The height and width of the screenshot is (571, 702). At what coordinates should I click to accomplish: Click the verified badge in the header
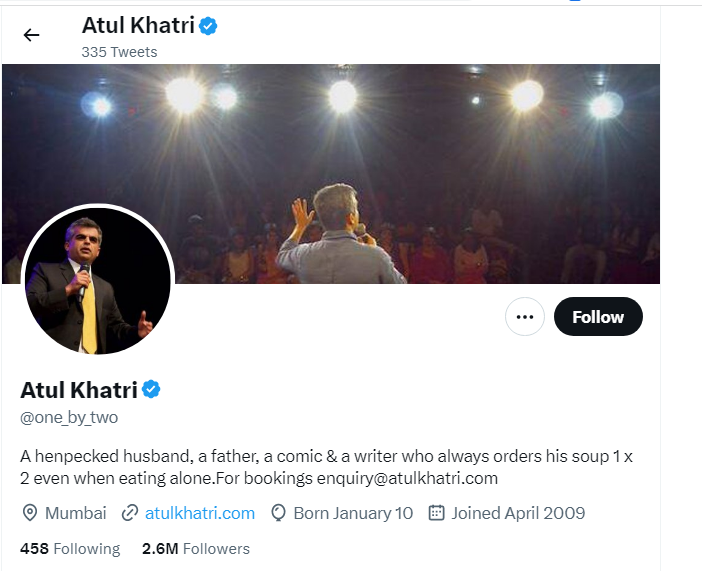208,26
